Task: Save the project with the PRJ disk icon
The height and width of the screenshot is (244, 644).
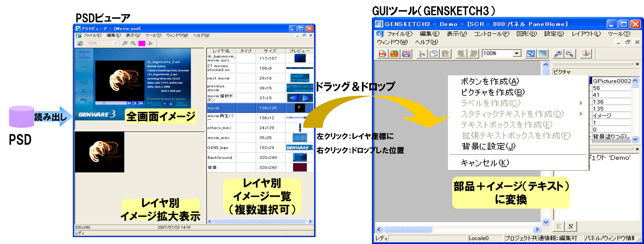Action: [x=406, y=53]
